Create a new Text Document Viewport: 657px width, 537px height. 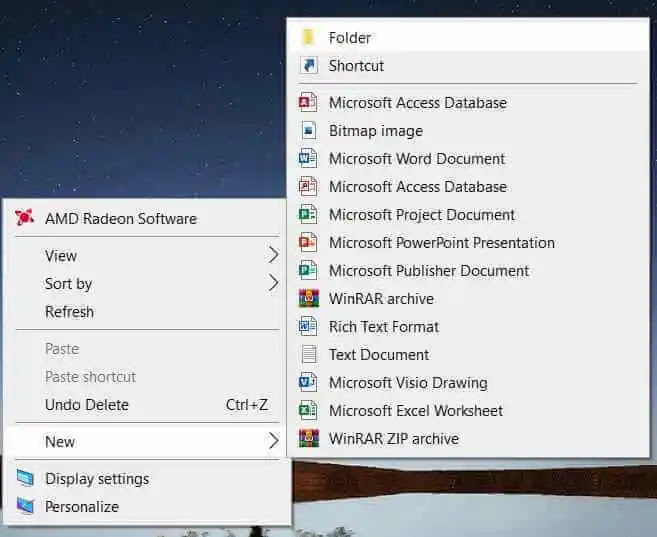(x=468, y=355)
